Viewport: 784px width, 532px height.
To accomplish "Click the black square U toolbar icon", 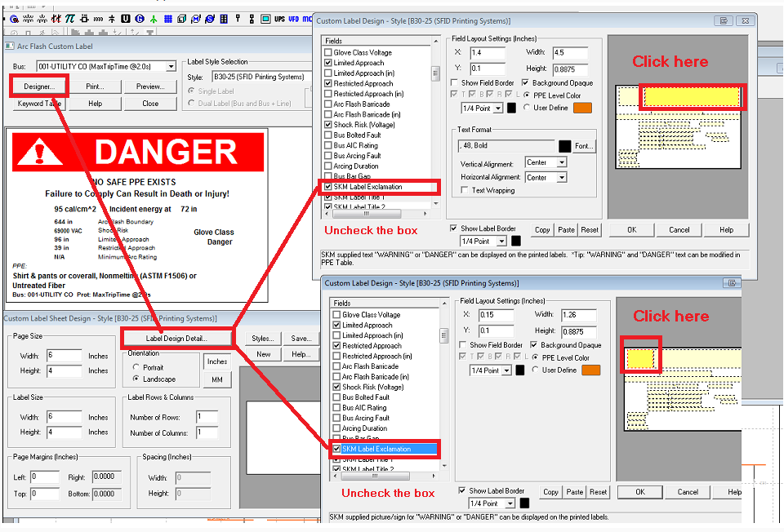I will 125,18.
